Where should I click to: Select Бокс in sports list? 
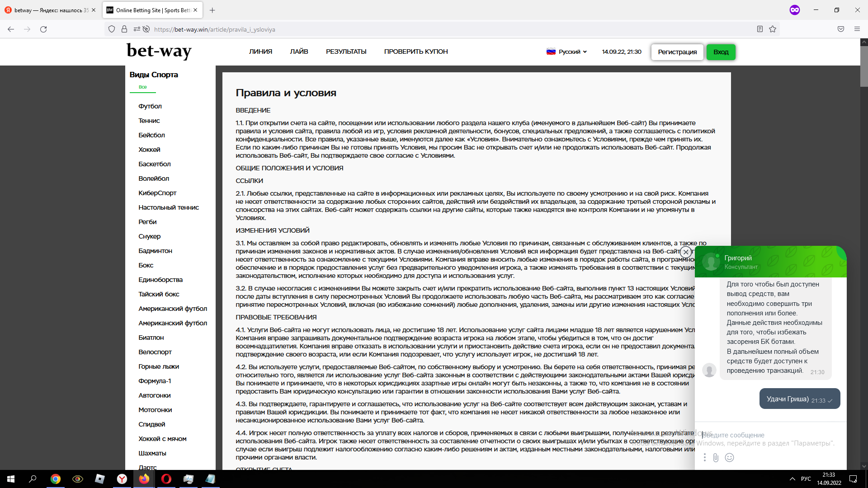pos(146,265)
